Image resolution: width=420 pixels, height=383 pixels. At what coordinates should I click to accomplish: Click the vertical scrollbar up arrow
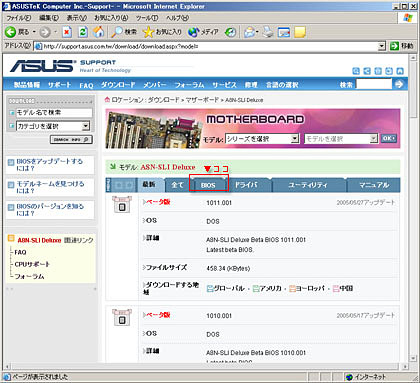pos(413,57)
